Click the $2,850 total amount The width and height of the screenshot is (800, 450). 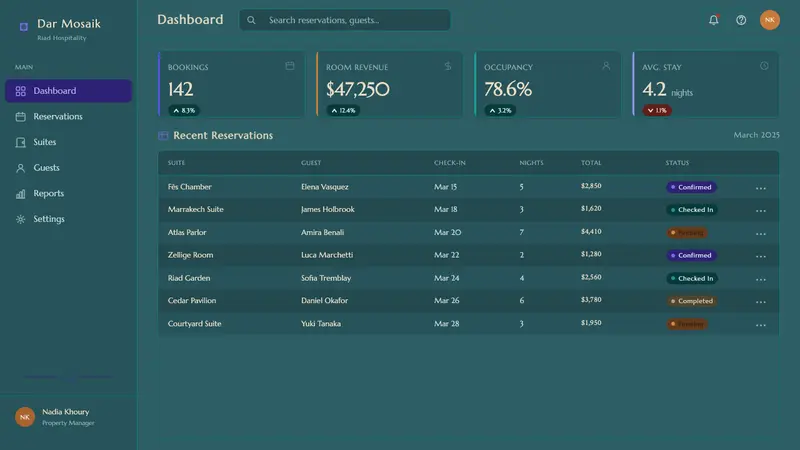(x=591, y=186)
